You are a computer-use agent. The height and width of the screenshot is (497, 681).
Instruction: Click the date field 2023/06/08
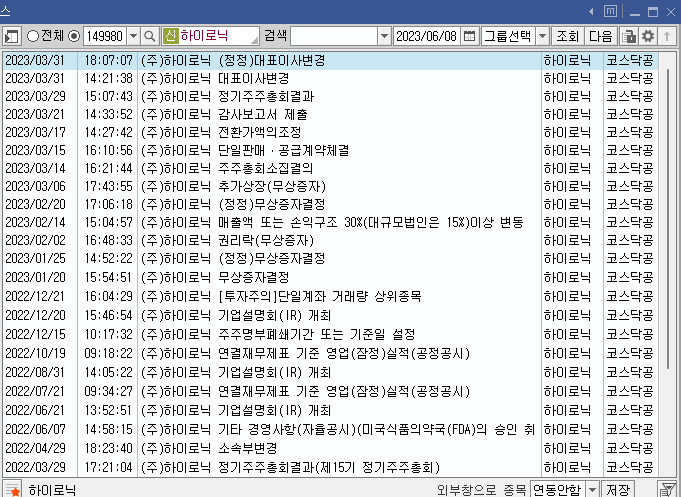[x=426, y=36]
